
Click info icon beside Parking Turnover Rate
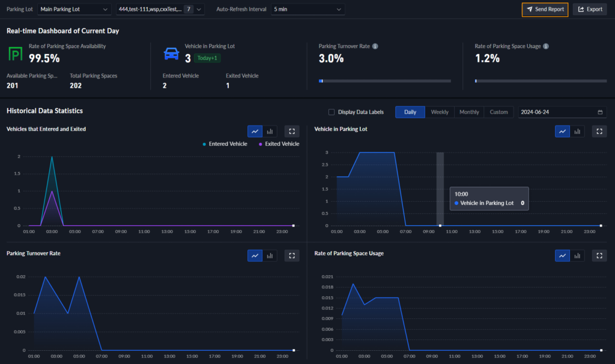click(x=375, y=46)
